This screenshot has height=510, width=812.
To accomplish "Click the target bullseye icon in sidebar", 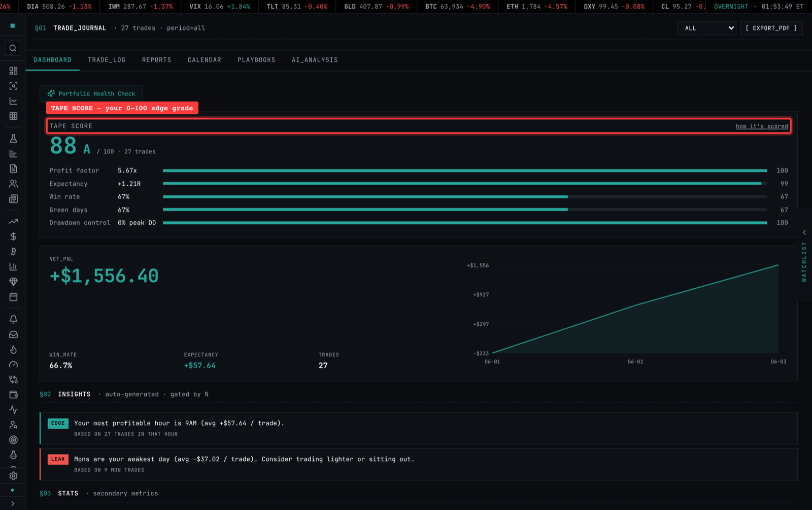I will click(13, 440).
